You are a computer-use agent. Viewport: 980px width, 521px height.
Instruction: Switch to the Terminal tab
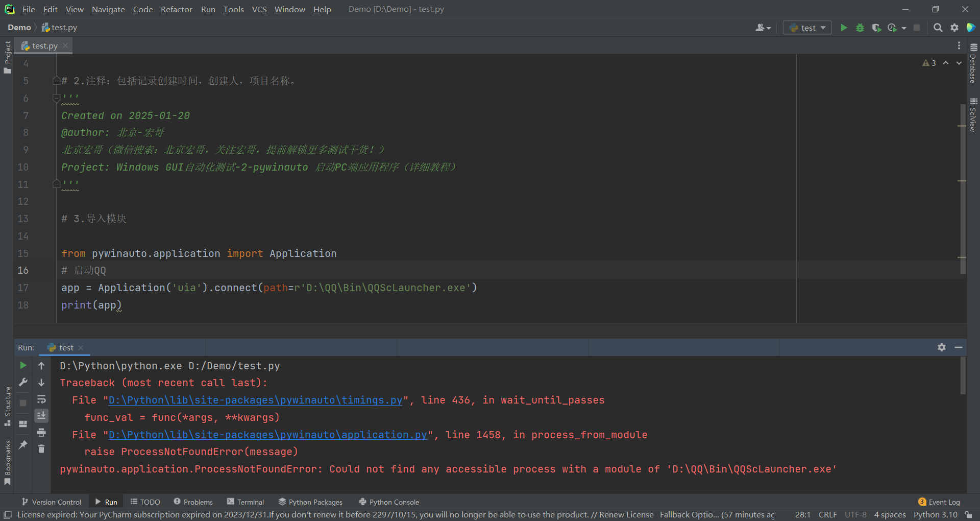(246, 502)
